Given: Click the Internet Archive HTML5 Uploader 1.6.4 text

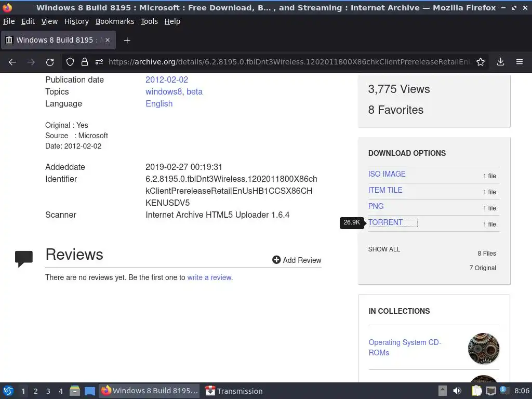Looking at the screenshot, I should click(x=218, y=215).
